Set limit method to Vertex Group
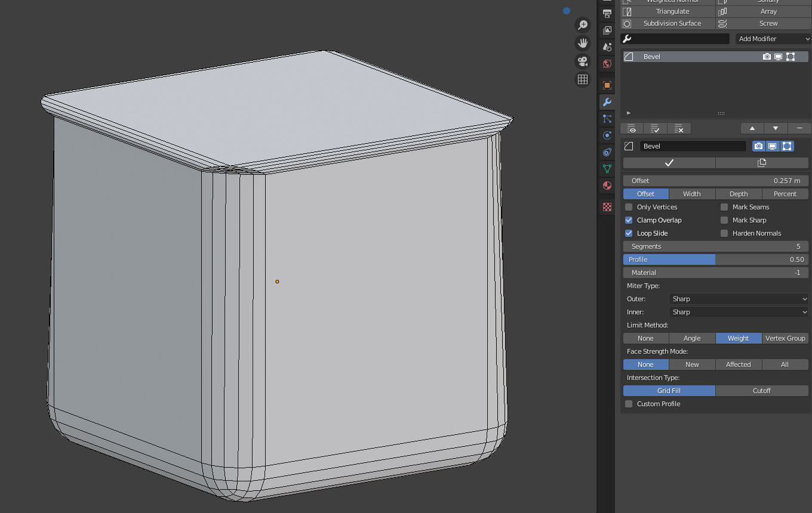Image resolution: width=812 pixels, height=513 pixels. point(785,338)
